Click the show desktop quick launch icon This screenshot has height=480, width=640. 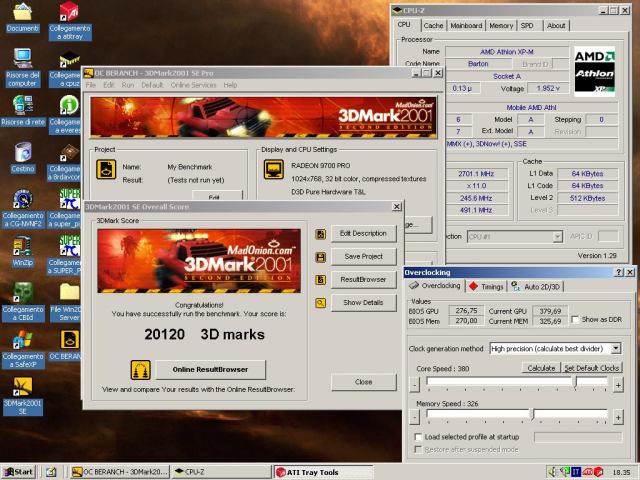(x=51, y=472)
